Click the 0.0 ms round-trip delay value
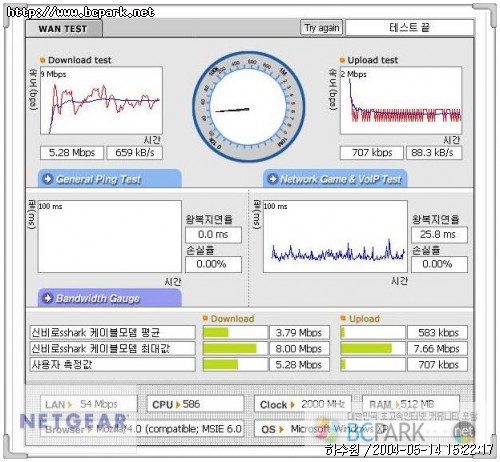Viewport: 500px width, 462px height. pyautogui.click(x=213, y=235)
